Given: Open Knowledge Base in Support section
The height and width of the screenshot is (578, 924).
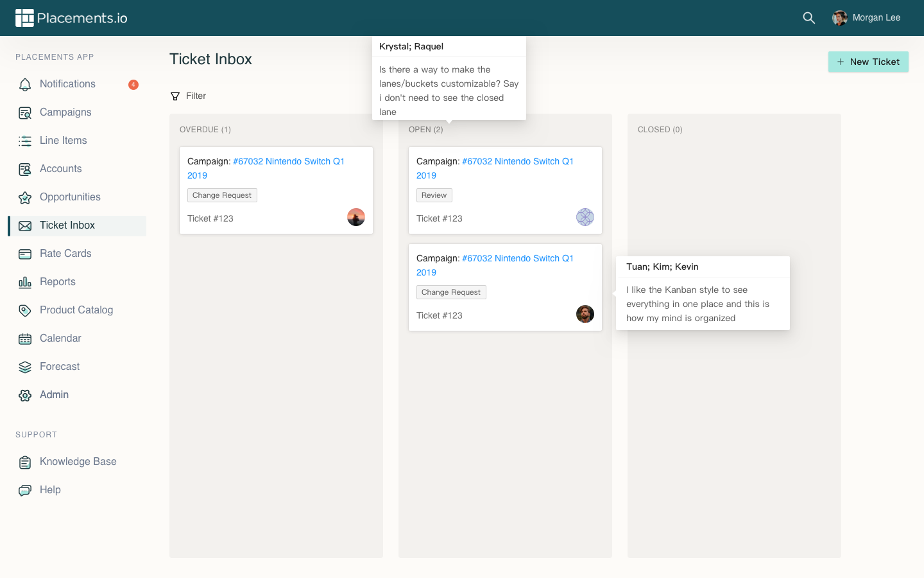Looking at the screenshot, I should 78,462.
